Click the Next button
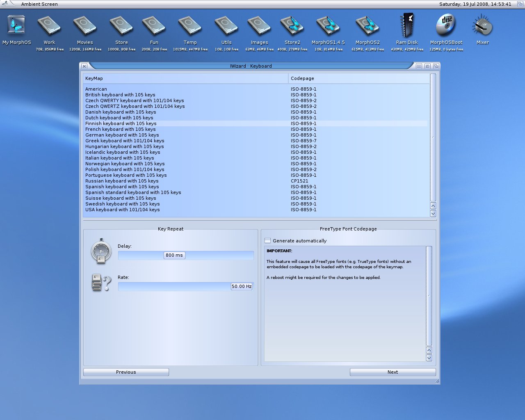 [393, 372]
